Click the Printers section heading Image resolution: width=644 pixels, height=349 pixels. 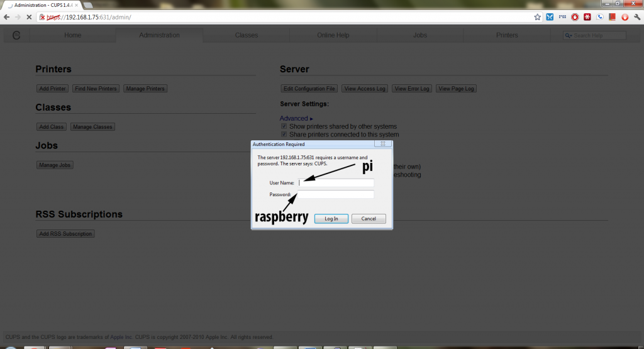(53, 69)
